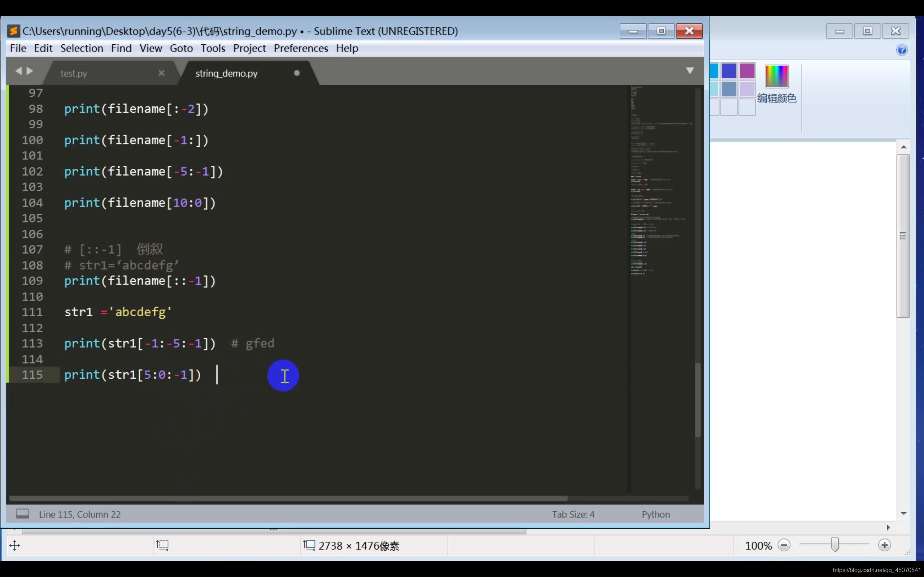Click the unsaved dot on the string_demo.py tab
924x577 pixels.
tap(297, 73)
